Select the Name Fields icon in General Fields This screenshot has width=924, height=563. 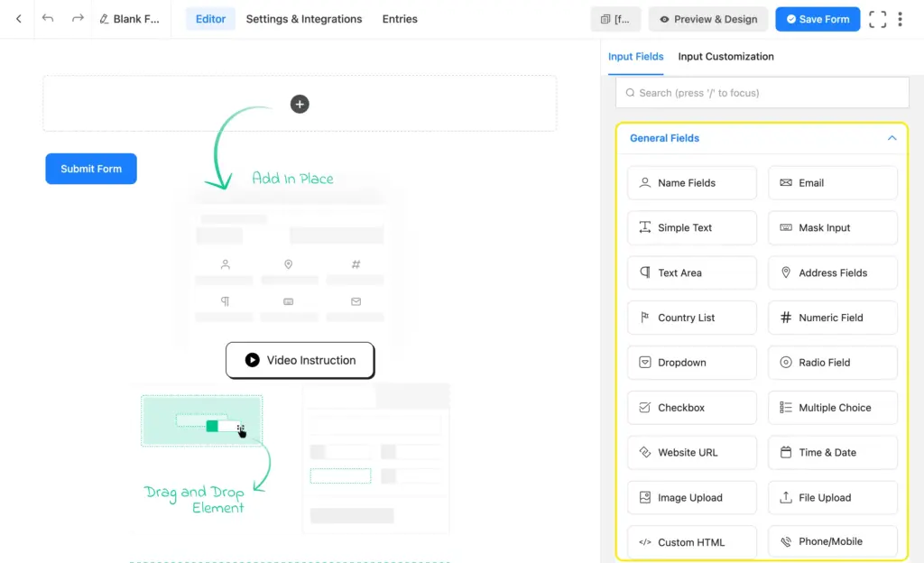point(644,182)
